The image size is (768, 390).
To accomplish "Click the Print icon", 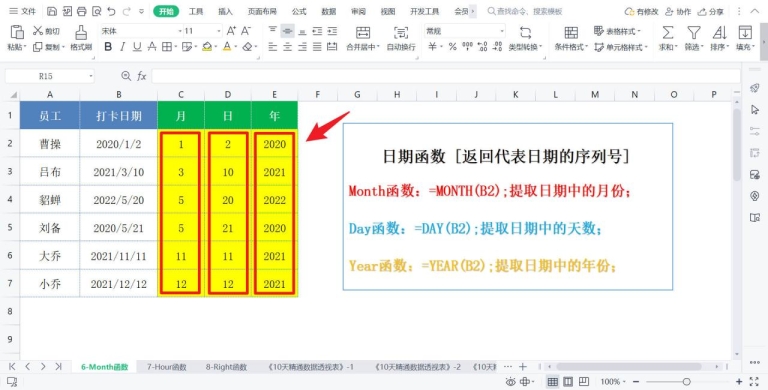I will pos(82,11).
